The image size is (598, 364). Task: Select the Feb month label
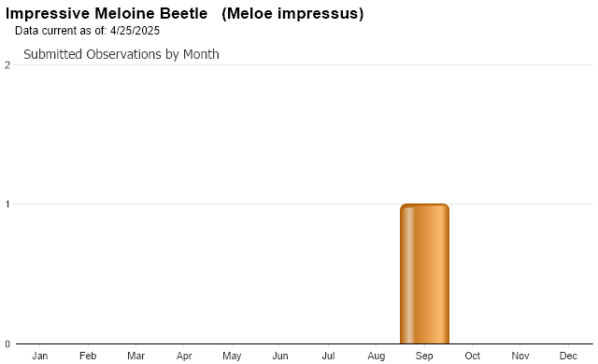click(x=88, y=356)
